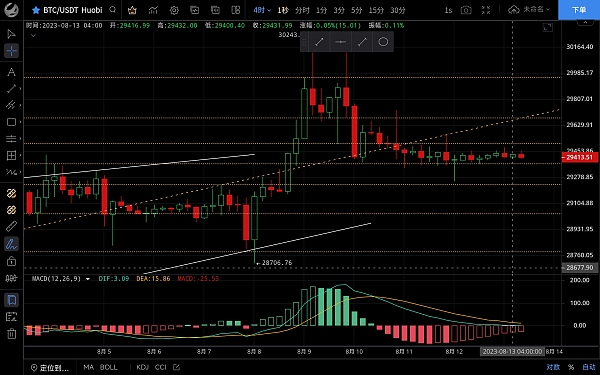Expand the MACD(12,26,9) indicator menu

pos(88,279)
